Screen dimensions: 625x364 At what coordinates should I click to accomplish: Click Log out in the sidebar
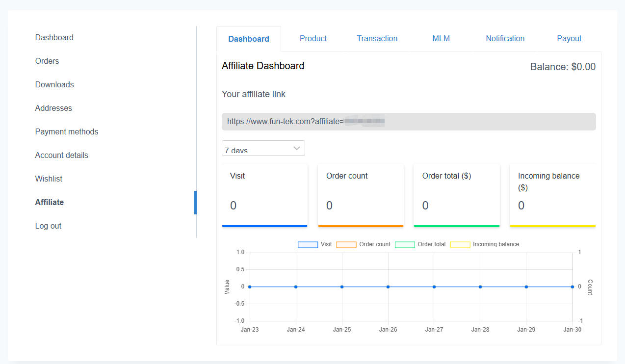[48, 226]
